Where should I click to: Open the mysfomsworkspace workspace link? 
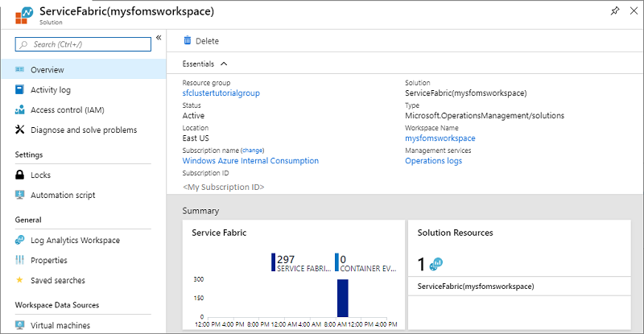click(x=440, y=138)
